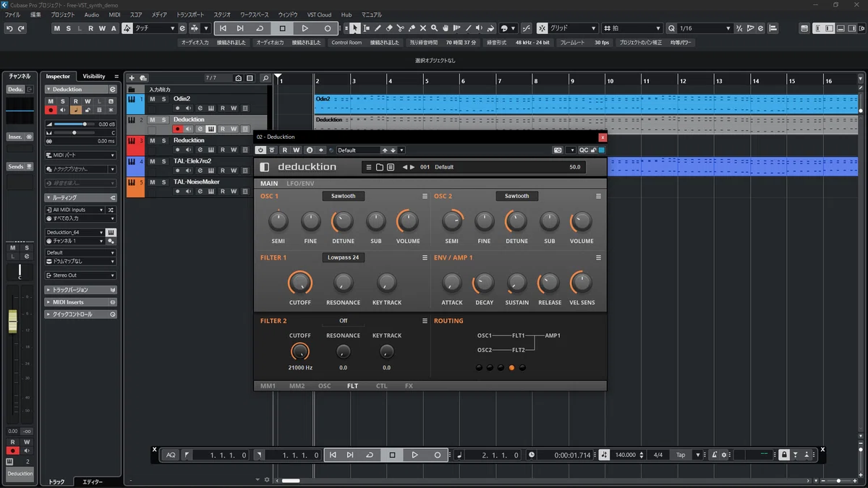868x488 pixels.
Task: Switch to the Visibility tab
Action: [x=94, y=76]
